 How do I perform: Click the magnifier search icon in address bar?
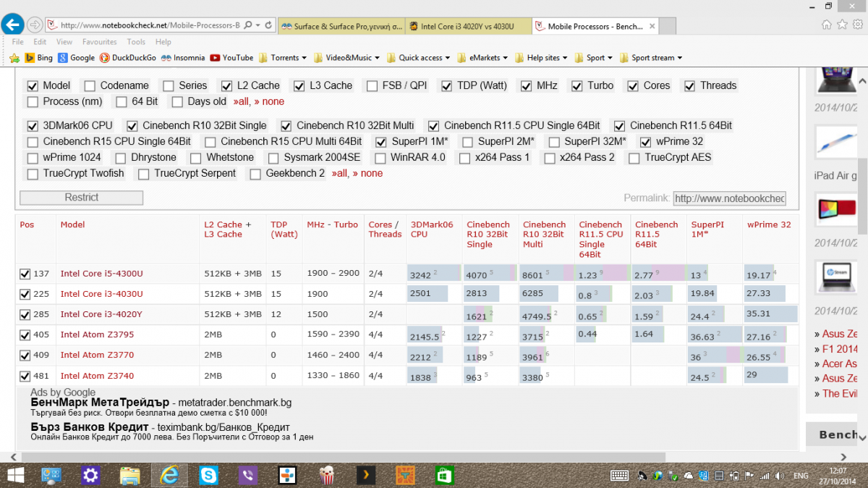[x=248, y=25]
